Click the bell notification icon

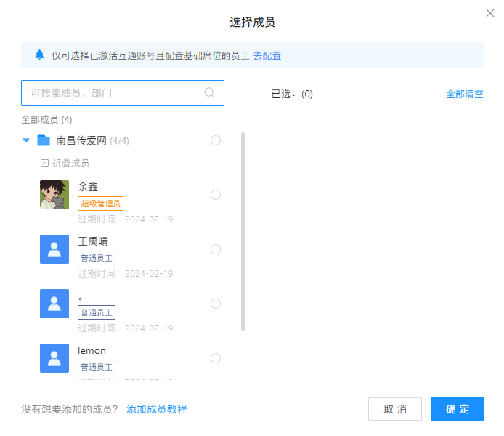[x=39, y=55]
